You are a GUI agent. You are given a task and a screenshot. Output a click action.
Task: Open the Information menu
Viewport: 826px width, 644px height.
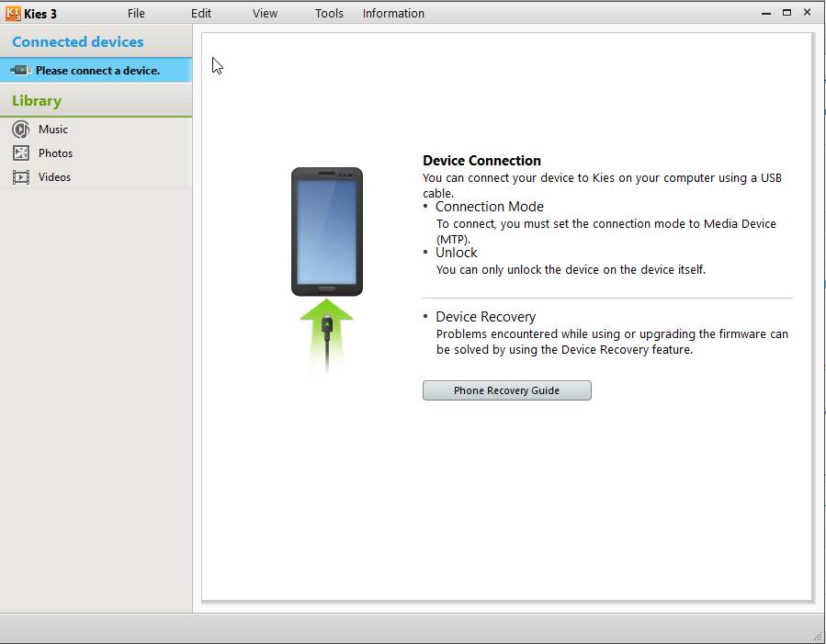pos(393,13)
